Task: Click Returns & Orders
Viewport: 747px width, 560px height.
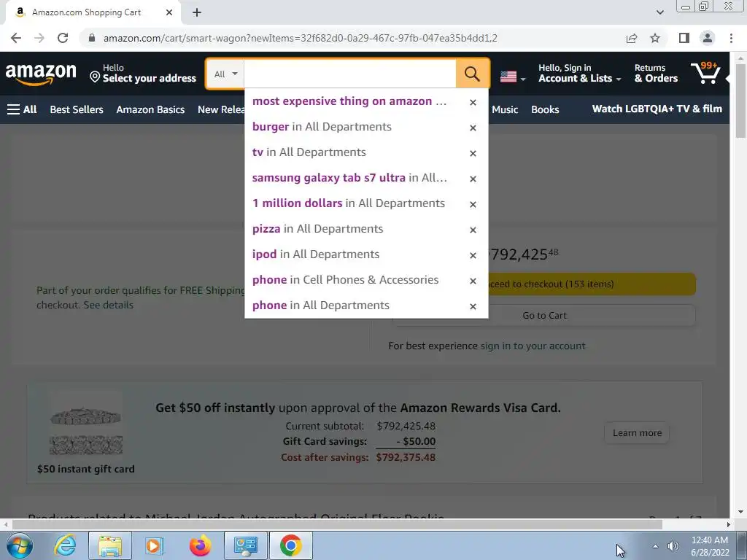Action: [x=656, y=74]
